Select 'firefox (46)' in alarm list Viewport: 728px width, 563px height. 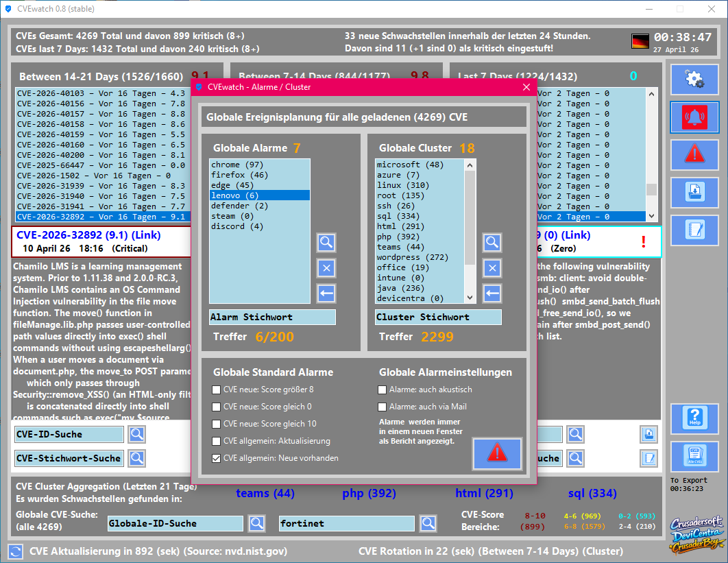260,175
